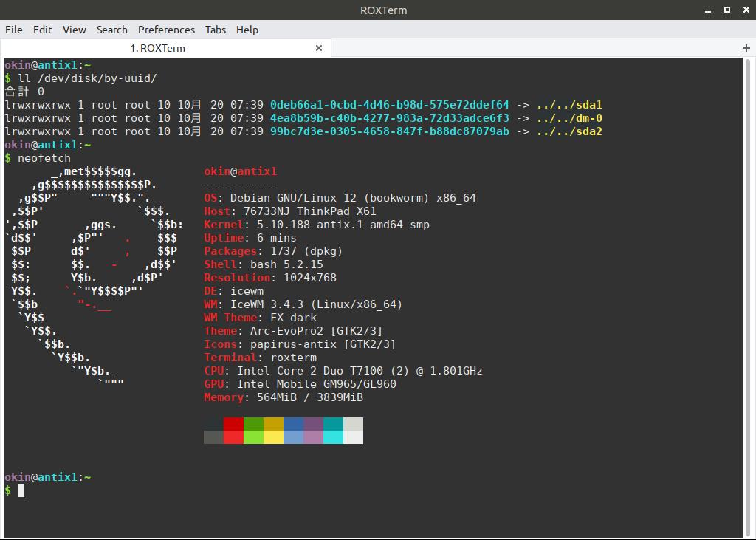
Task: Click the CPU value 'Intel Core 2 Duo T7100'
Action: (310, 371)
